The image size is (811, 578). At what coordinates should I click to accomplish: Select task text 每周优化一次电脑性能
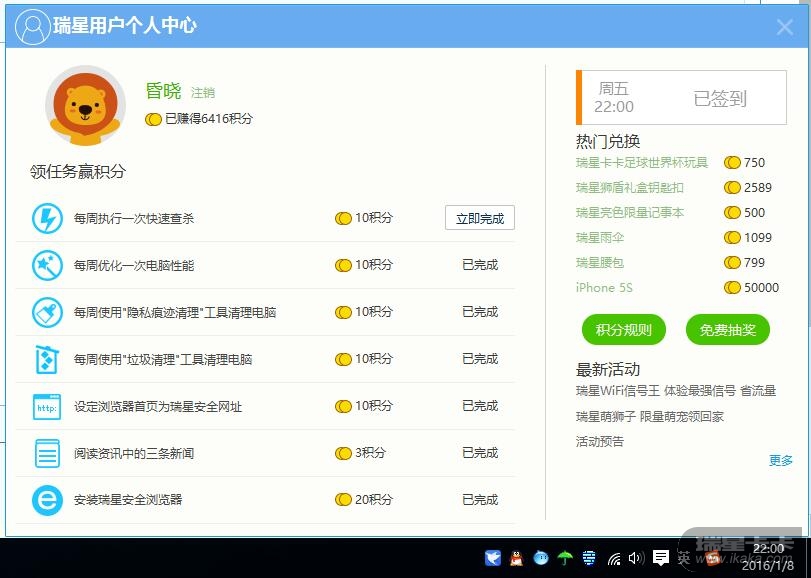(x=133, y=265)
